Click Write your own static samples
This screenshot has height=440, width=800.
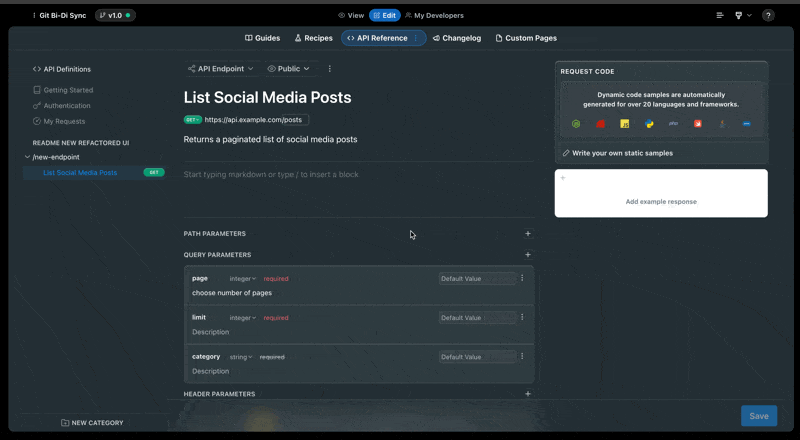click(x=617, y=153)
